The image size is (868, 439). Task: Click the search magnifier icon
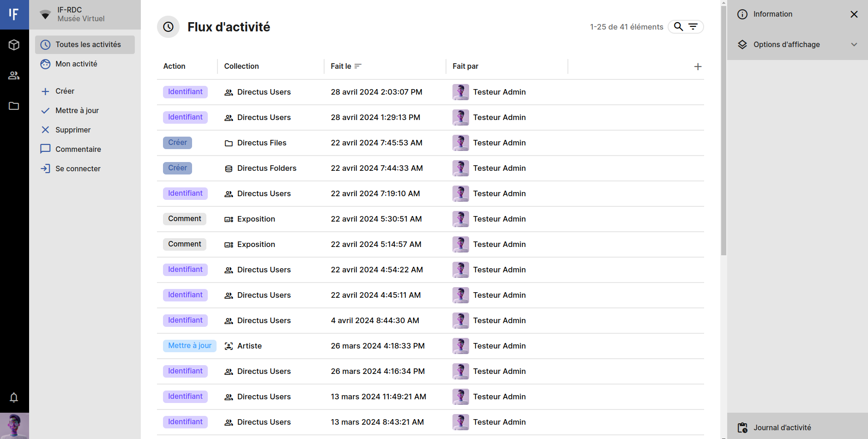tap(678, 27)
